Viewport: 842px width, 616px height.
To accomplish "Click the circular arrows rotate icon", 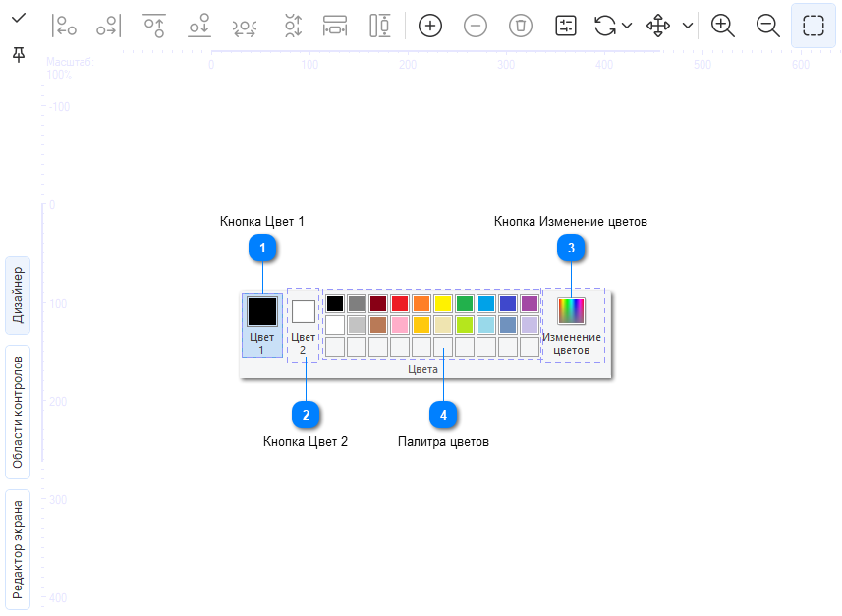I will pos(605,26).
